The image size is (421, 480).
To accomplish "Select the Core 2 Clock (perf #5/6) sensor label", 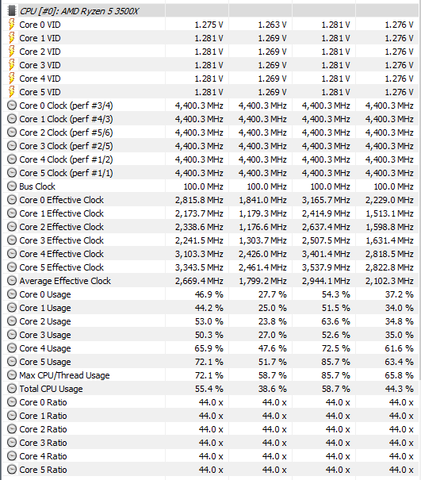I will (66, 133).
